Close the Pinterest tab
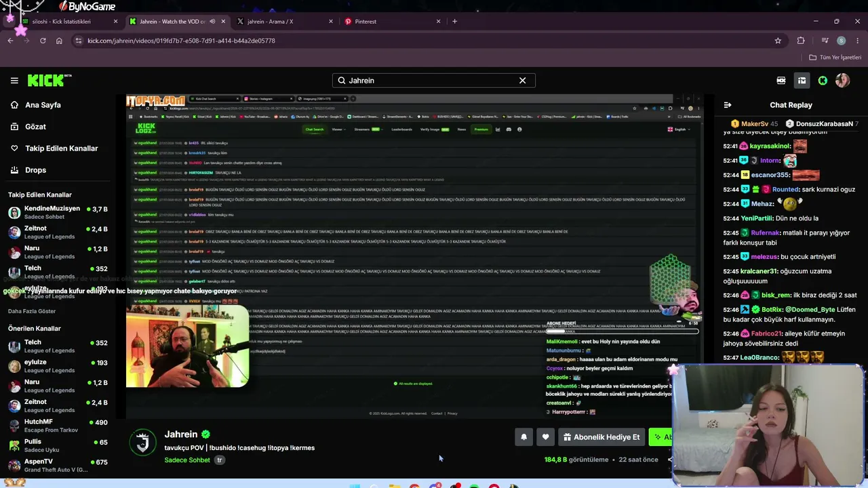 [438, 22]
